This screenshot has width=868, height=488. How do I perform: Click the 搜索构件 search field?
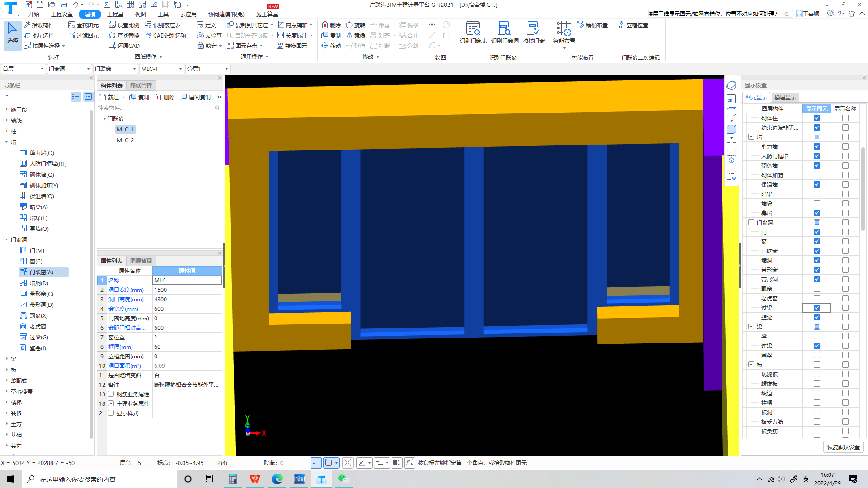click(156, 108)
